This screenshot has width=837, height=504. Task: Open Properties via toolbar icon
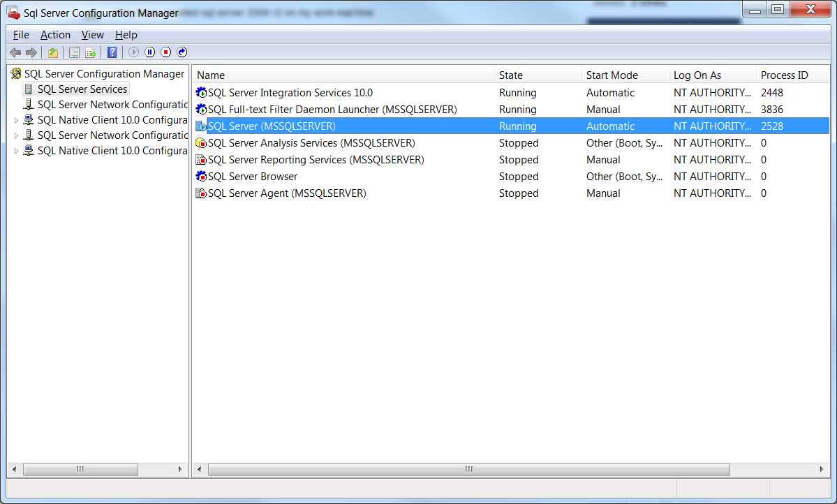(74, 52)
